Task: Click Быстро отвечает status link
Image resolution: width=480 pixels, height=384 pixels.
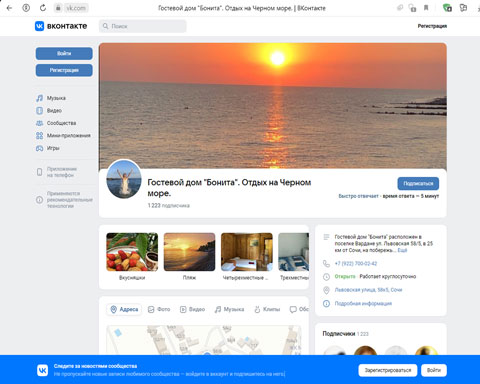Action: coord(358,196)
